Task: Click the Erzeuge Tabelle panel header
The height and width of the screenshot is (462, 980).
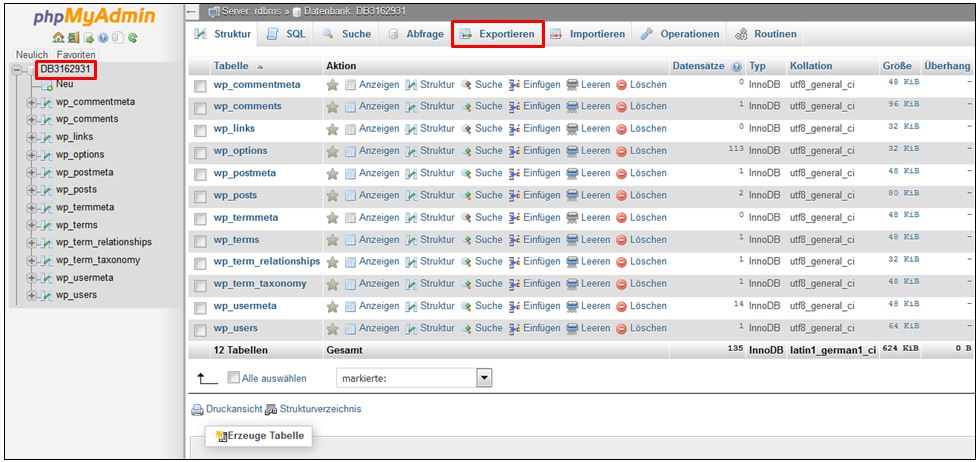Action: click(x=258, y=436)
